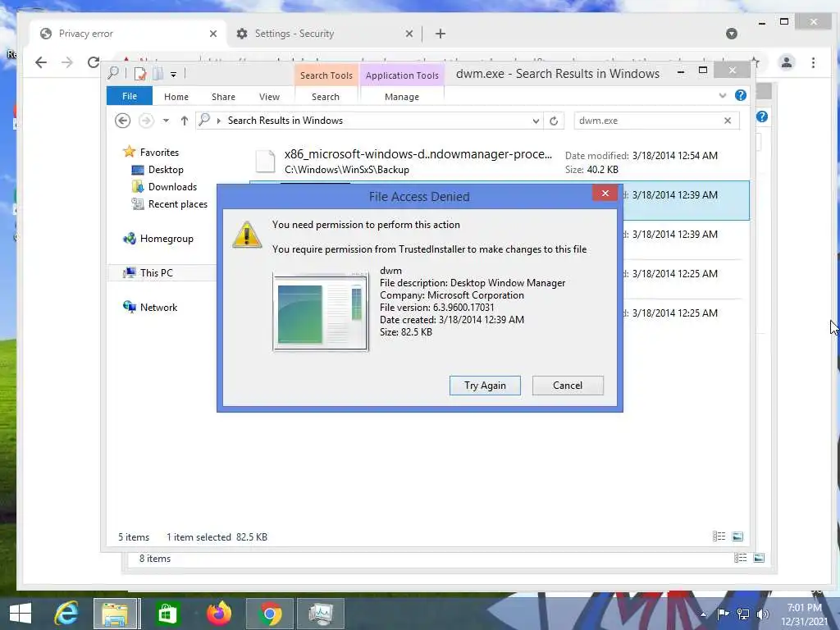840x630 pixels.
Task: Switch to Details view icon in front Explorer status bar
Action: coord(719,536)
